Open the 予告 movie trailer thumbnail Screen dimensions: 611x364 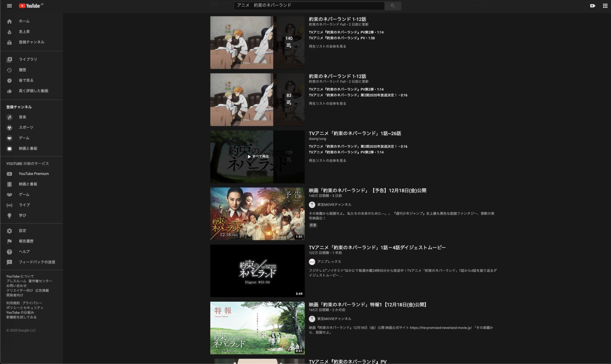257,214
